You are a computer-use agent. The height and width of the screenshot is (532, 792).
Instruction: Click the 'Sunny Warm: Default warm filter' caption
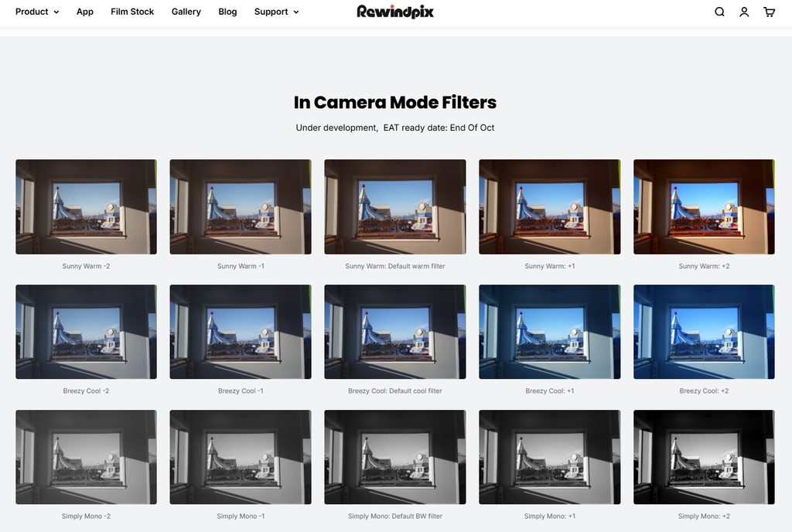(395, 266)
